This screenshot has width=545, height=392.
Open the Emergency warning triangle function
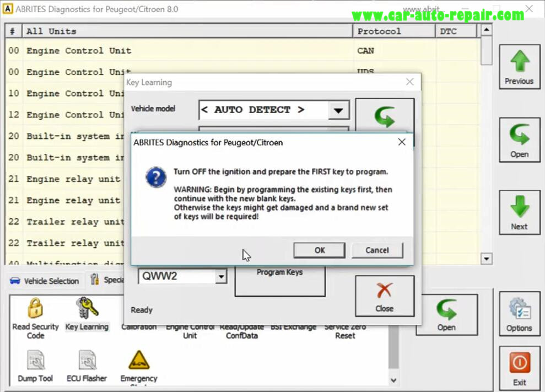(139, 367)
